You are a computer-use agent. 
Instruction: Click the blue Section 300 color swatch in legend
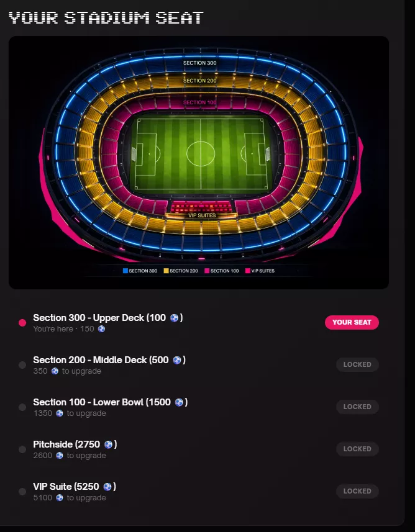125,271
